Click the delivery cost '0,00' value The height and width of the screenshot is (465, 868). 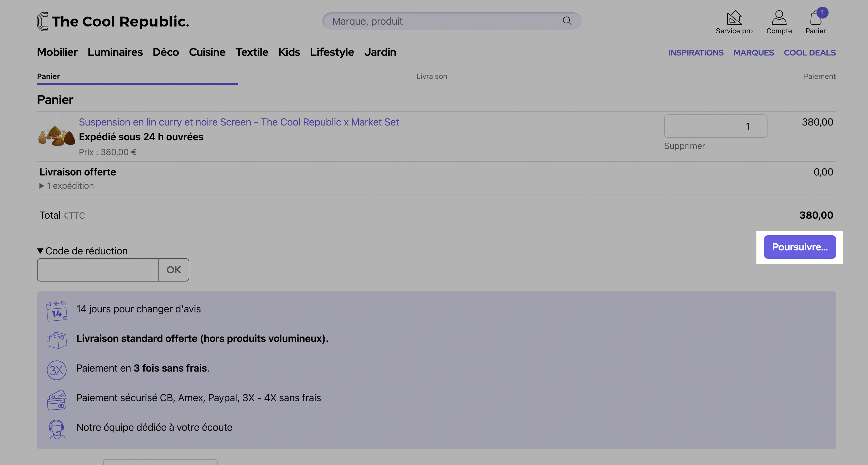point(823,172)
